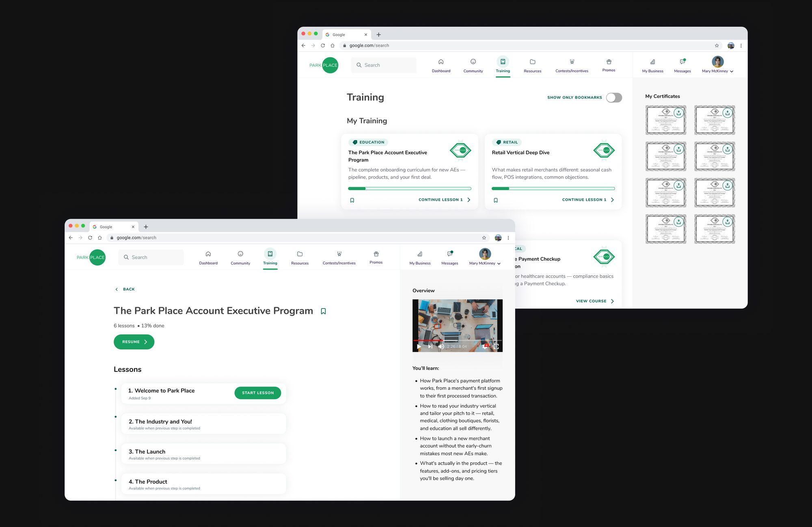Bookmark the Account Executive Program card
Screen dimensions: 812x527
(352, 200)
